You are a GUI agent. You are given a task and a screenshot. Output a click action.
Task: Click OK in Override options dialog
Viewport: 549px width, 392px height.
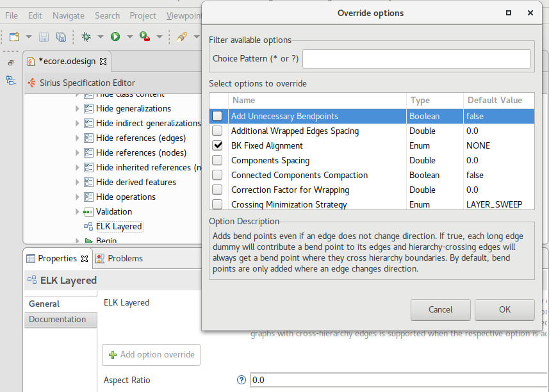[505, 310]
